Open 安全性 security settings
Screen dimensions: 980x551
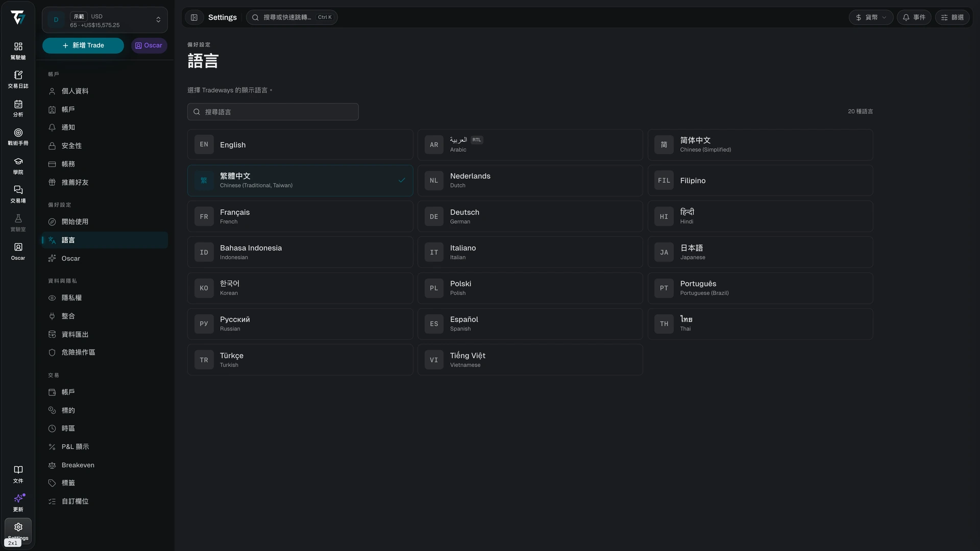(x=105, y=146)
